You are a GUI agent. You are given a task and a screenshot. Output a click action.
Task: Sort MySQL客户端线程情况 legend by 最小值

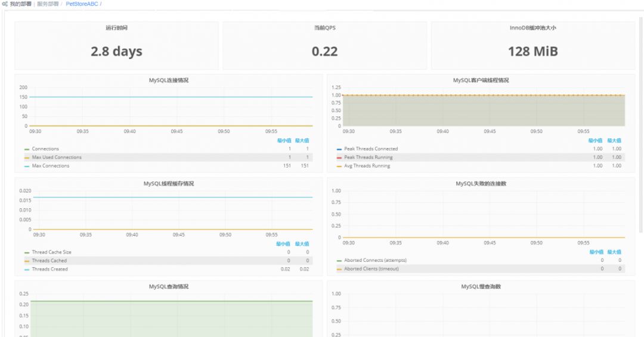click(595, 141)
